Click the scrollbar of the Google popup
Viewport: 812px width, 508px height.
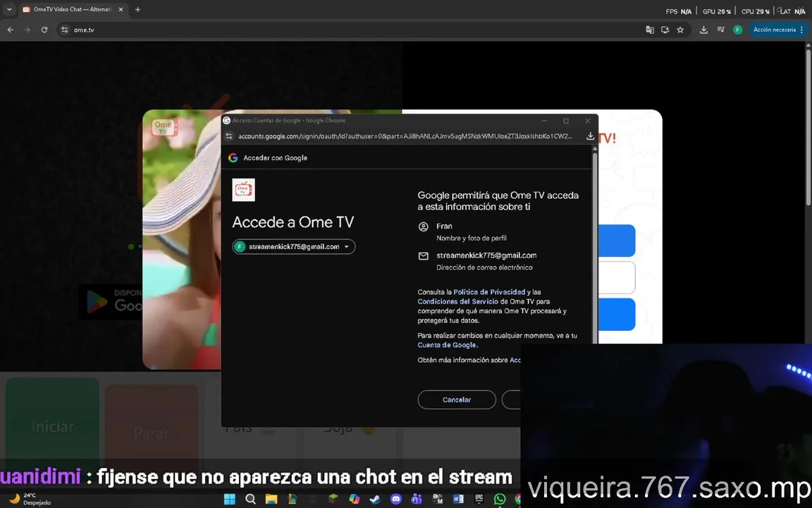point(594,249)
